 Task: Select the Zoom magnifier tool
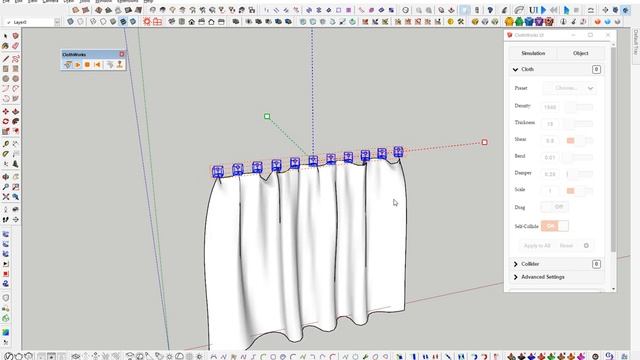click(x=5, y=187)
